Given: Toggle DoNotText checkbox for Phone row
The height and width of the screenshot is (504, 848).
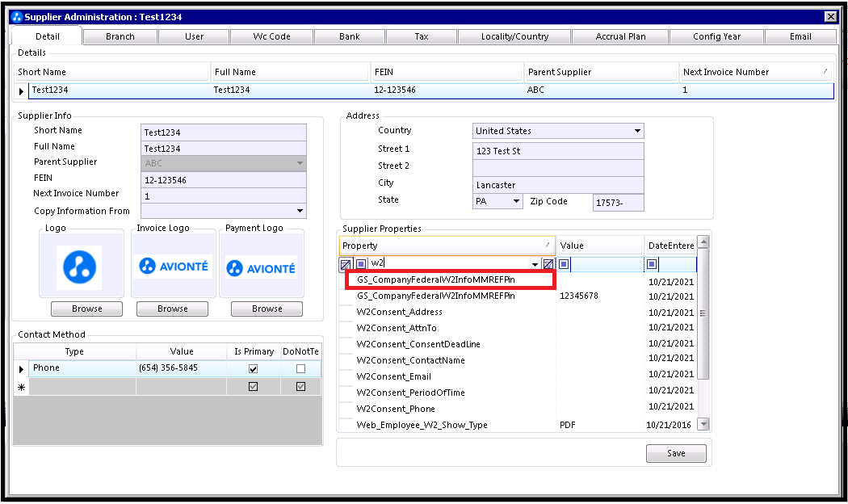Looking at the screenshot, I should coord(300,369).
